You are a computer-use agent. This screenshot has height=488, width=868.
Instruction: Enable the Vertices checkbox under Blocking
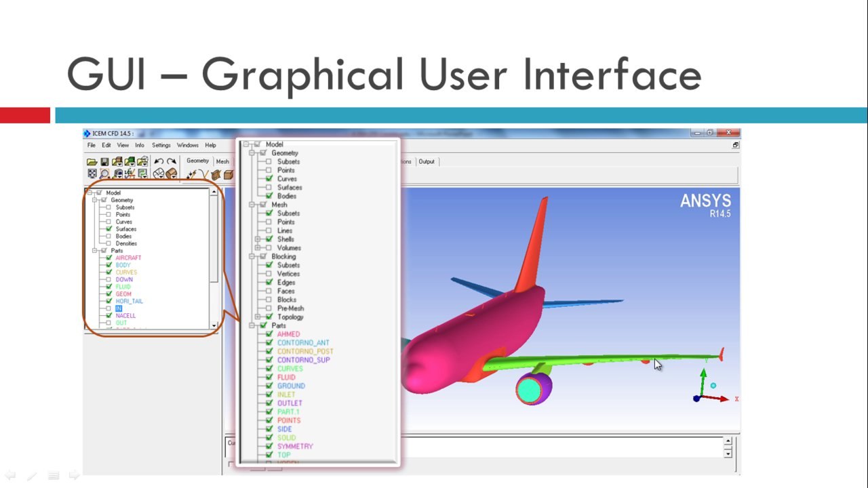(x=269, y=274)
